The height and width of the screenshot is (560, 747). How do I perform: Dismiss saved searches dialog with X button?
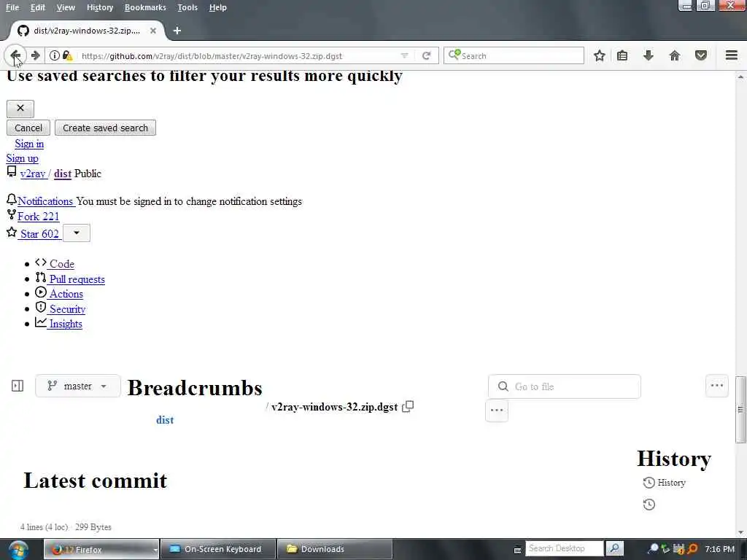point(20,109)
